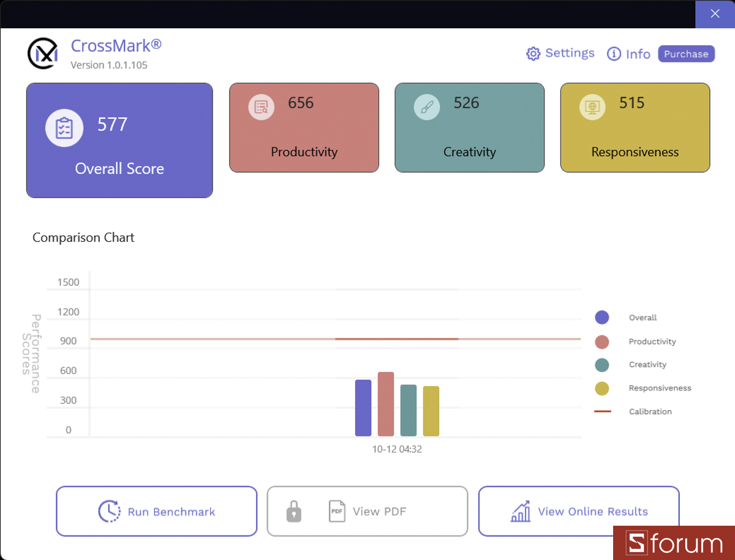Click the 656 productivity score value

tap(301, 103)
